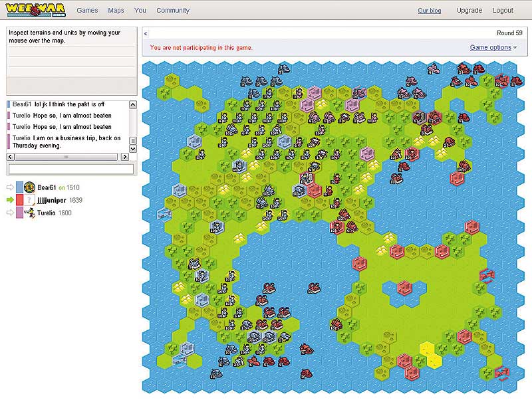
Task: Click the Upgrade link
Action: click(469, 11)
